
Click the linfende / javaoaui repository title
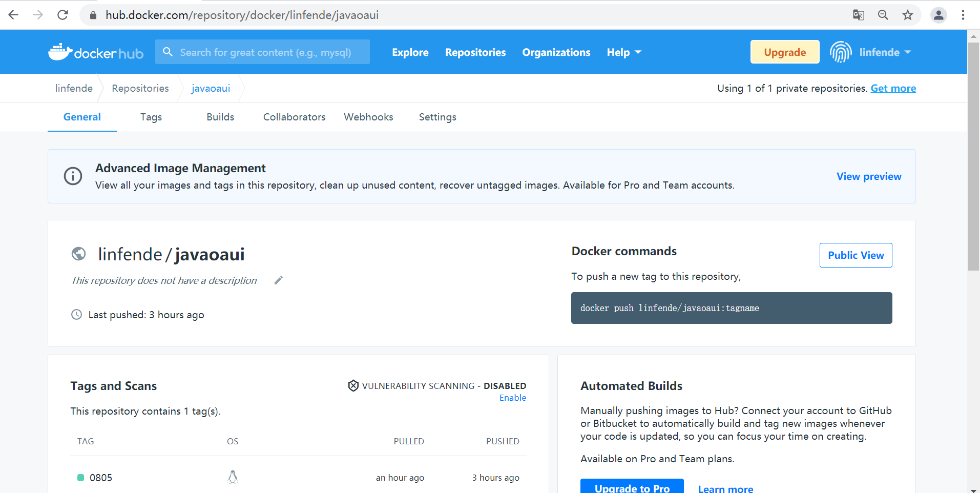[171, 254]
